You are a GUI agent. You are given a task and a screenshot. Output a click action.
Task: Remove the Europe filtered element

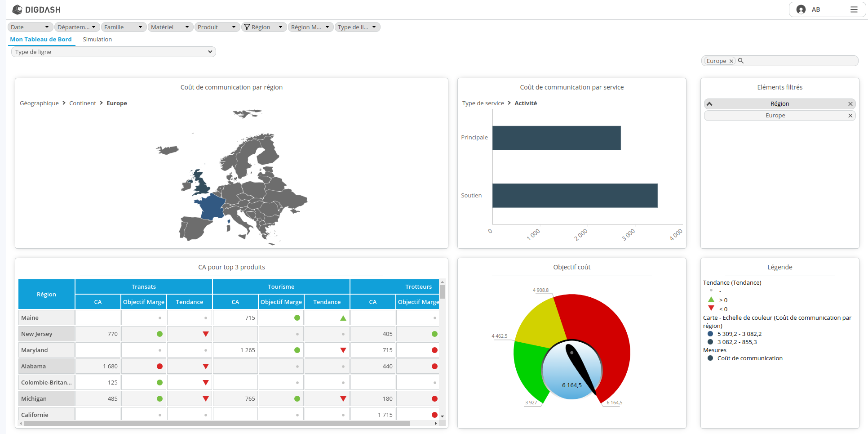pyautogui.click(x=850, y=116)
